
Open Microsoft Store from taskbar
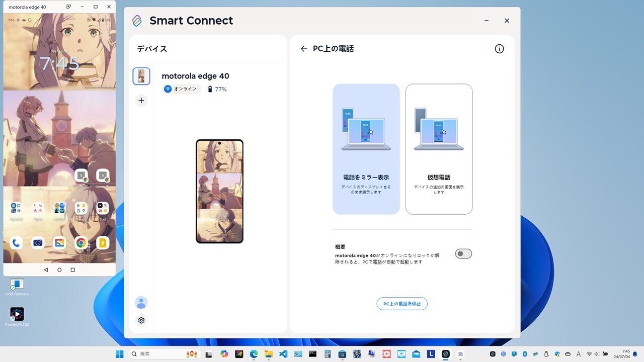coord(342,354)
